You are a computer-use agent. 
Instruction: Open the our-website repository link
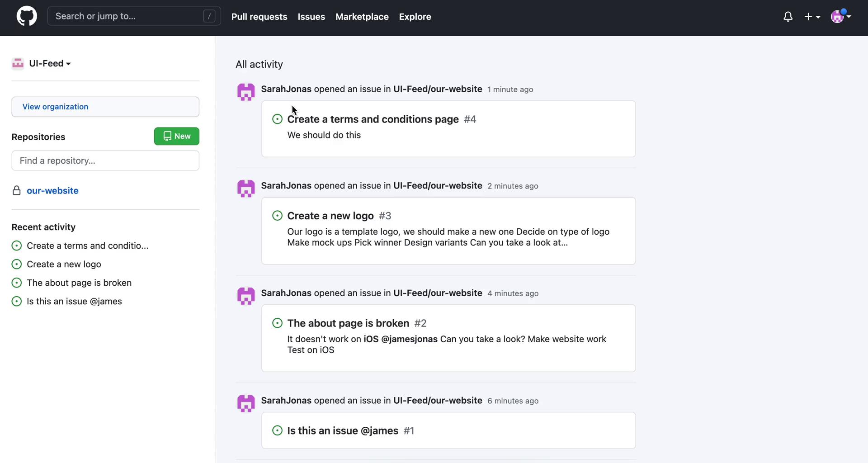(x=52, y=191)
